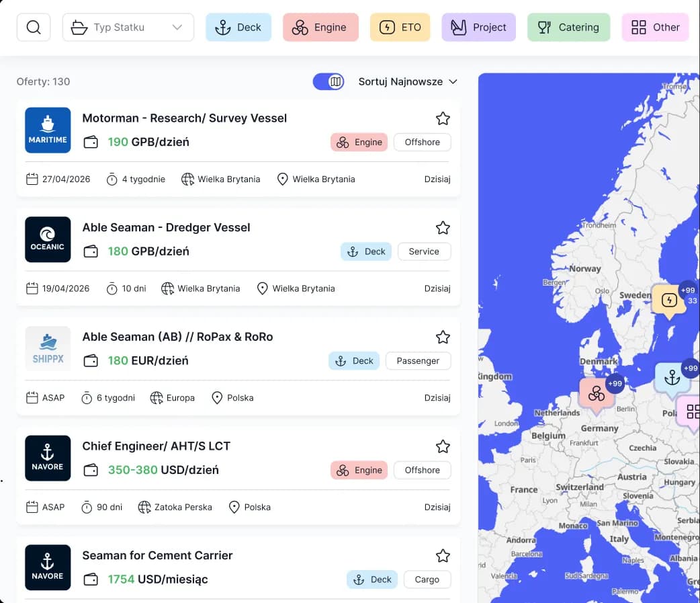Select the Engine fan marker on map
700x603 pixels.
click(x=597, y=394)
